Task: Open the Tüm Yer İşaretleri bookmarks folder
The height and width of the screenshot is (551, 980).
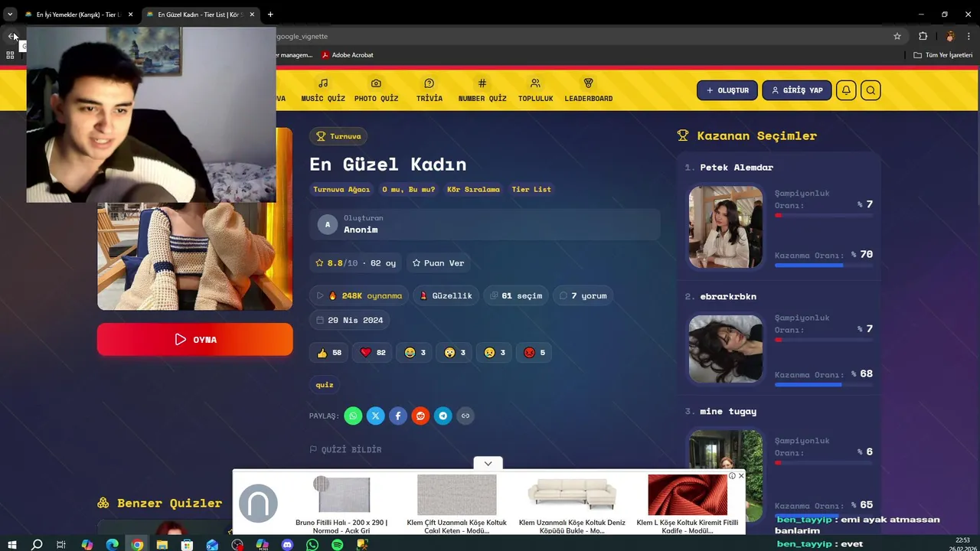Action: pyautogui.click(x=943, y=55)
